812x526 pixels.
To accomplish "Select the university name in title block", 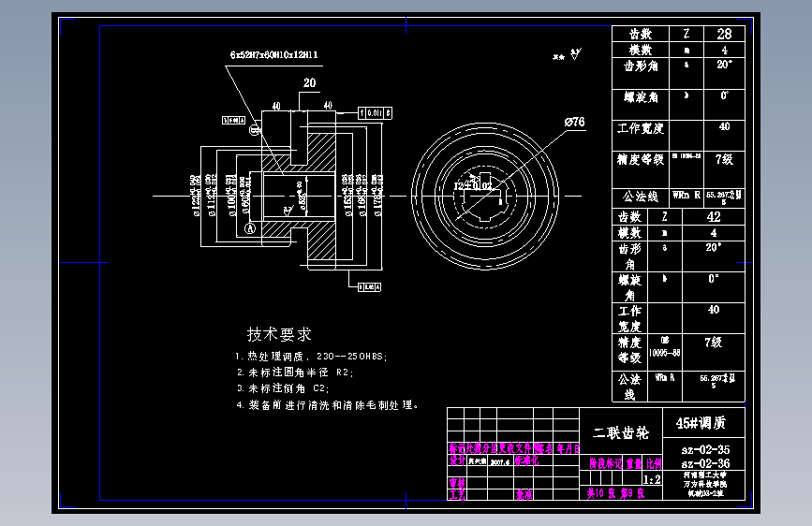I will click(x=705, y=475).
